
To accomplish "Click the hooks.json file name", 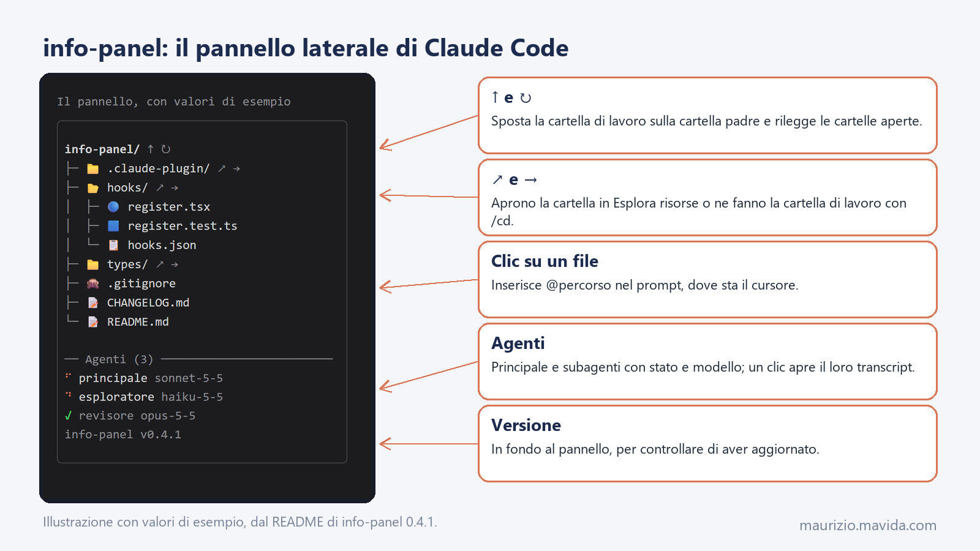I will (162, 245).
